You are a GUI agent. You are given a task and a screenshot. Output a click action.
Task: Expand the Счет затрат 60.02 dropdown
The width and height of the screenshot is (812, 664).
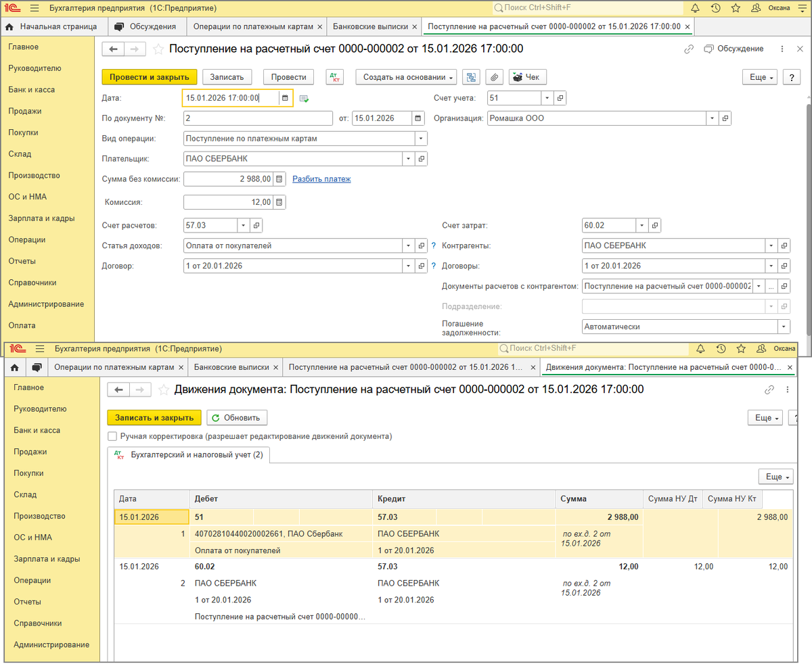coord(641,225)
